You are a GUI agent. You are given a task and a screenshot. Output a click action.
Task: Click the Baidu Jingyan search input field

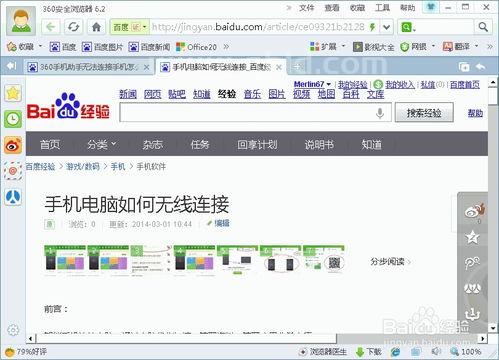[x=247, y=113]
